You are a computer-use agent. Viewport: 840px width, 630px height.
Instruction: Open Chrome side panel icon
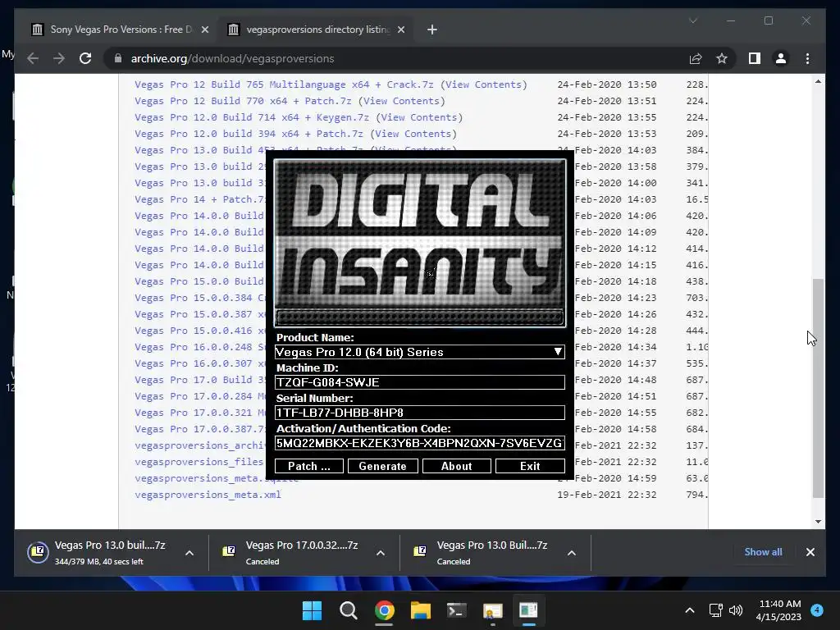(x=755, y=58)
